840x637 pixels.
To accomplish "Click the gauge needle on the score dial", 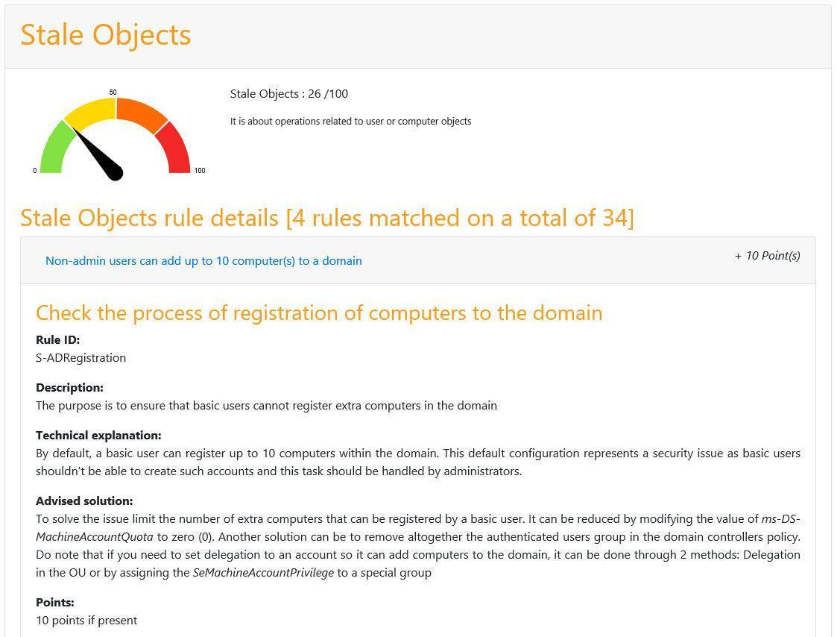I will point(99,154).
